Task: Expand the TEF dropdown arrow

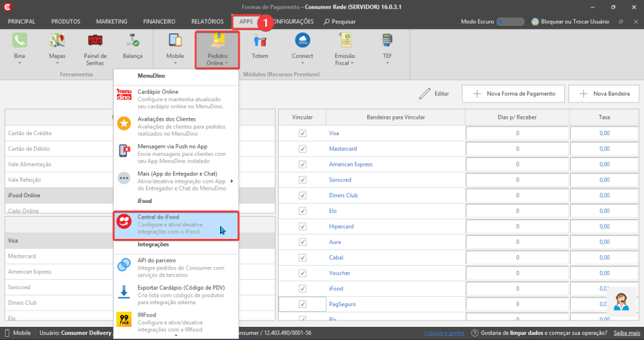Action: click(387, 63)
